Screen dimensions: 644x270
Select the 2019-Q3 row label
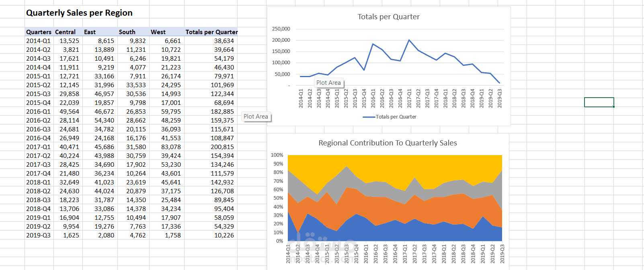[38, 235]
